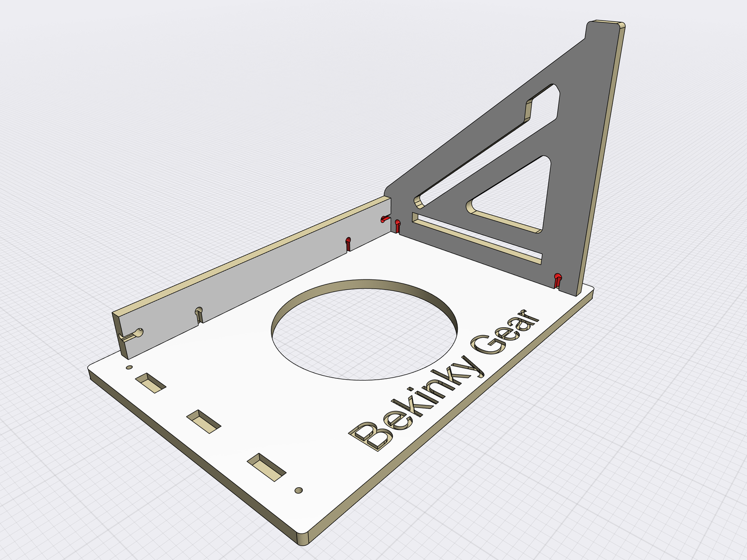The height and width of the screenshot is (560, 747).
Task: Select the middle rectangular slot on base plate
Action: (x=203, y=421)
